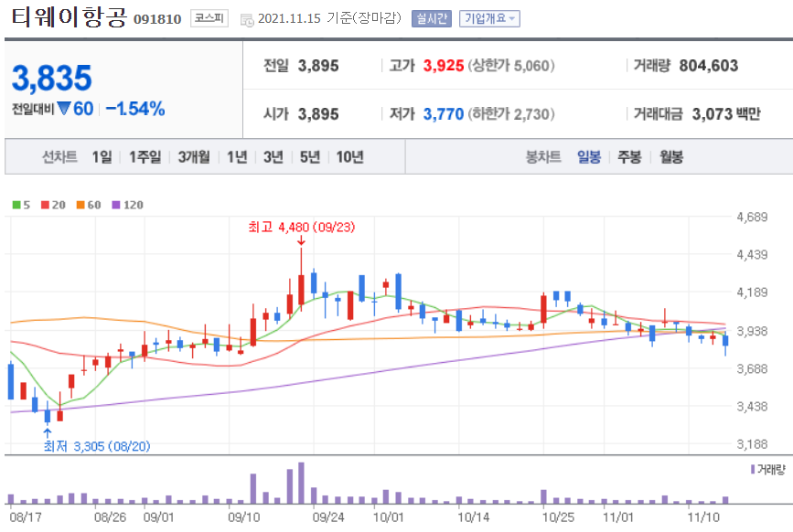Switch to 일봉 candle chart
The height and width of the screenshot is (532, 793).
click(589, 157)
